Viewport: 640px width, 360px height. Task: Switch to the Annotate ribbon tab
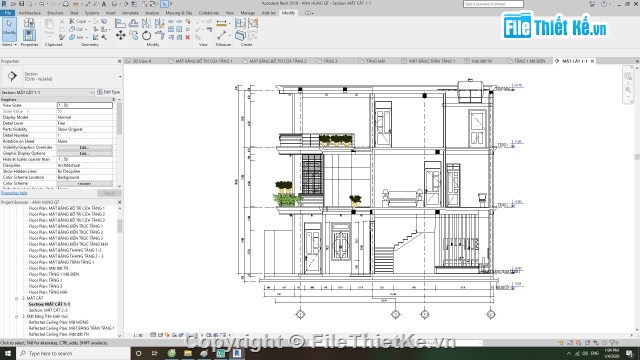[x=130, y=13]
